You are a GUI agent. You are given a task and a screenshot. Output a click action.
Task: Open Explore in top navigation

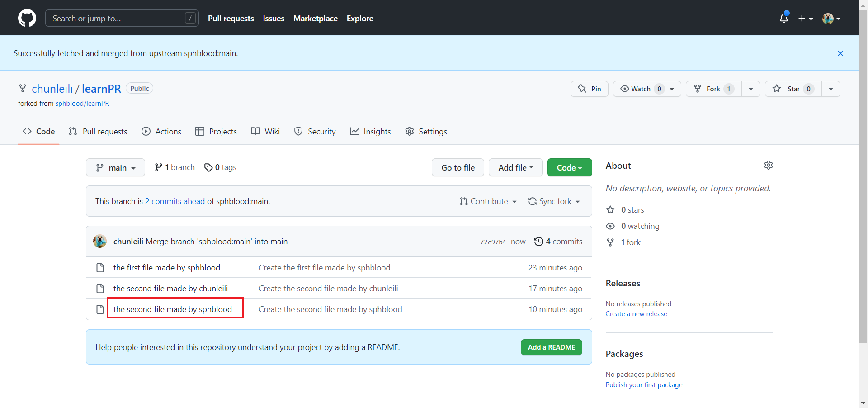coord(360,19)
